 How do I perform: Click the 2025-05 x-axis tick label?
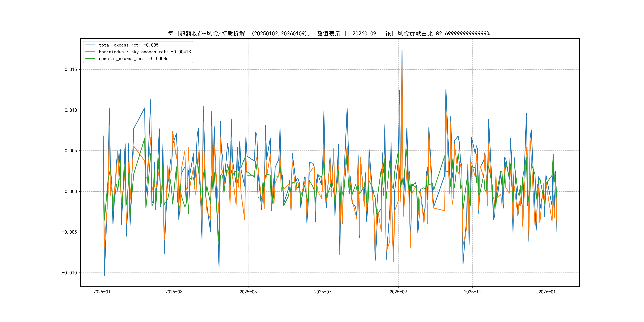[248, 292]
